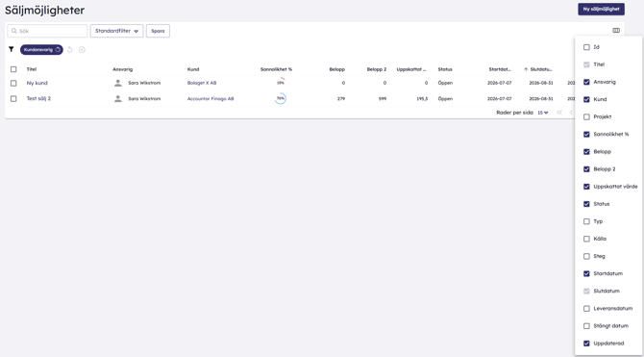644x357 pixels.
Task: Focus the Sök search field
Action: pyautogui.click(x=47, y=31)
